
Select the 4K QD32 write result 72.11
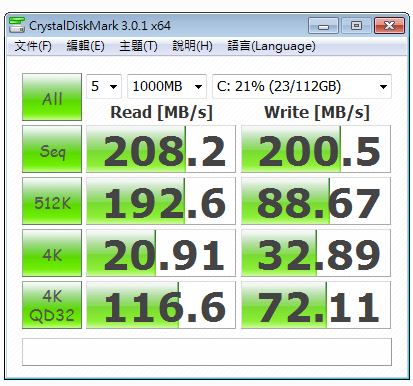(316, 305)
